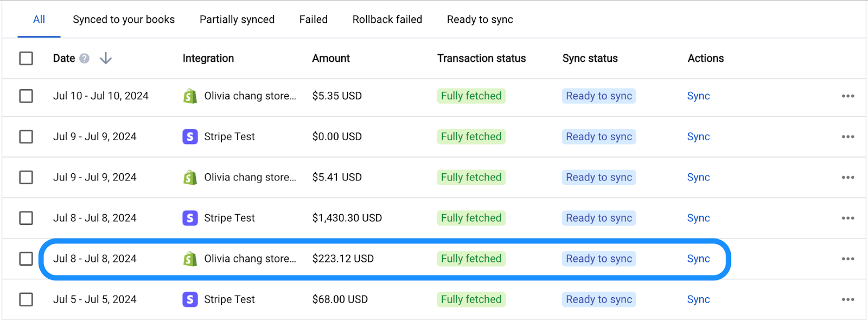Screen dimensions: 868x320
Task: Open the three-dot menu in the $223.12 row
Action: point(848,259)
